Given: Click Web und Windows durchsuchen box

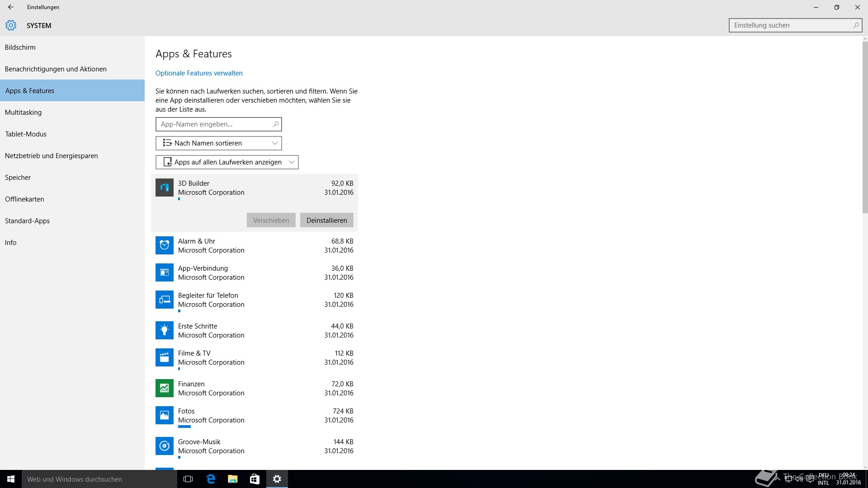Looking at the screenshot, I should (99, 479).
